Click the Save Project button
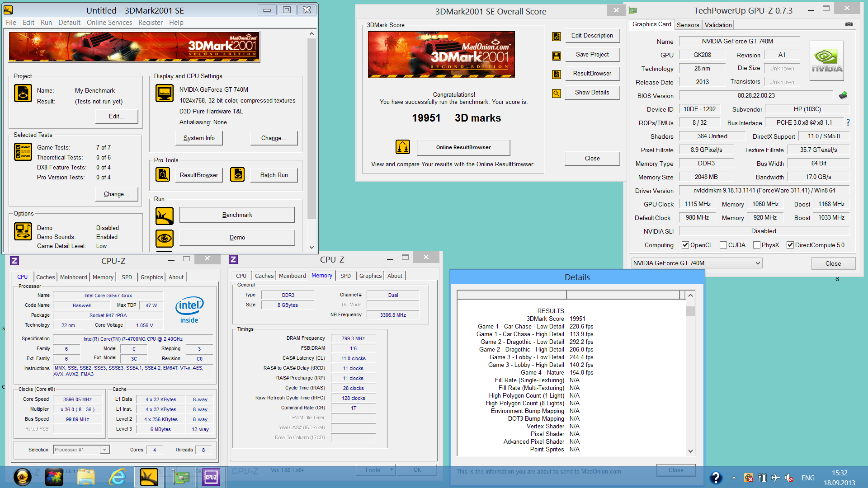The image size is (868, 488). tap(592, 54)
